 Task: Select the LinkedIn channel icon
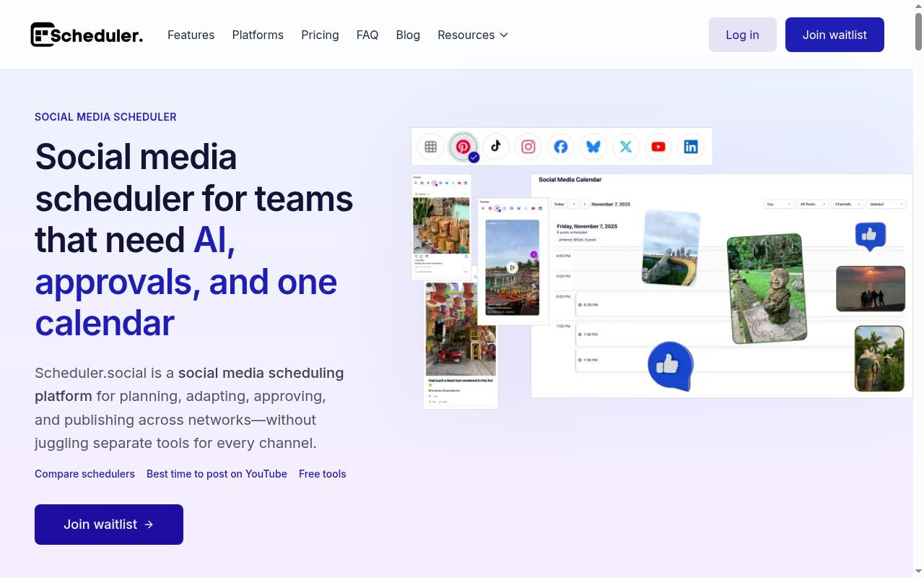tap(691, 147)
